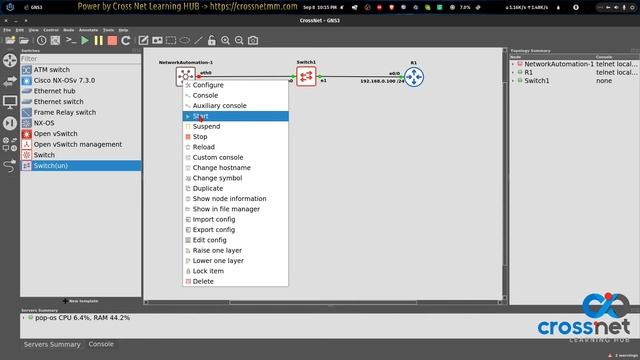Choose Change symbol menu entry
Screen dimensions: 640x360
pos(236,178)
